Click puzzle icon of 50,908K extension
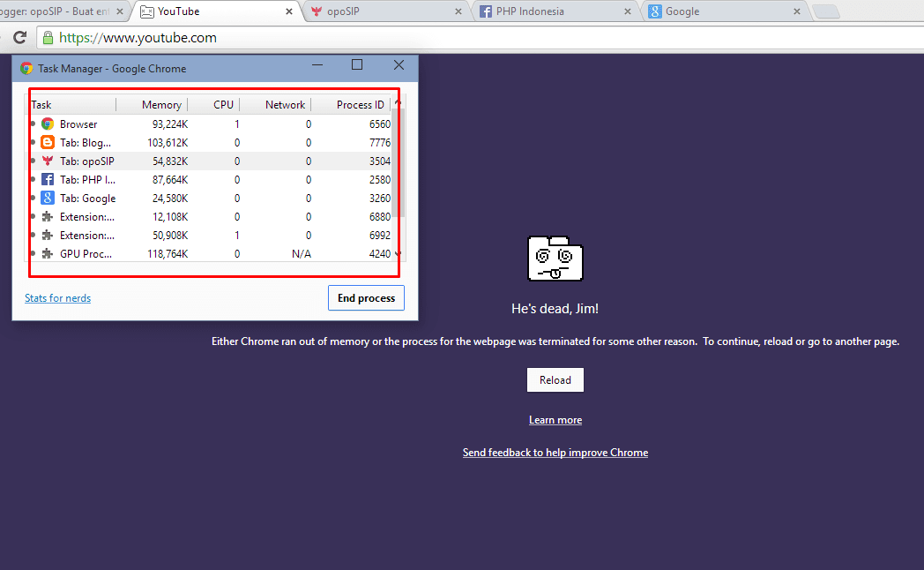This screenshot has height=570, width=924. [x=48, y=236]
